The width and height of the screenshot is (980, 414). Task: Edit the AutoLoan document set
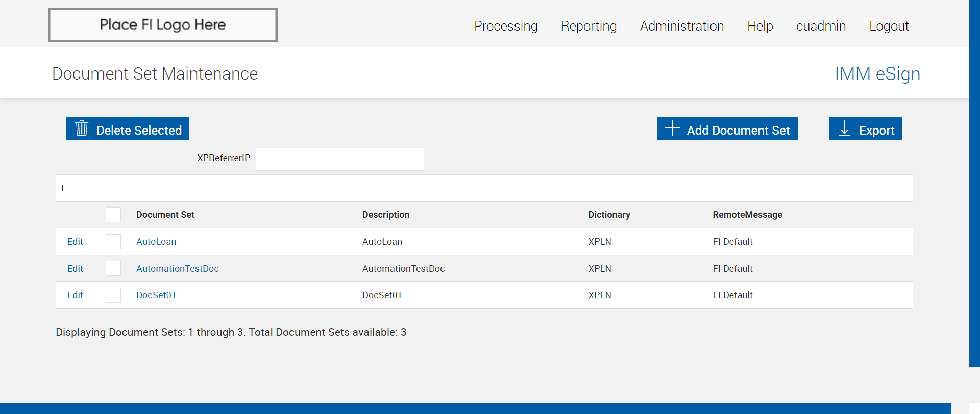coord(75,242)
